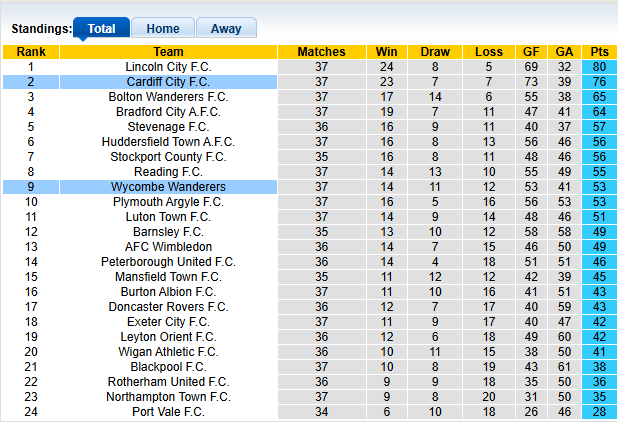Viewport: 618px width, 422px height.
Task: Open Lincoln City F.C. team link
Action: 168,67
